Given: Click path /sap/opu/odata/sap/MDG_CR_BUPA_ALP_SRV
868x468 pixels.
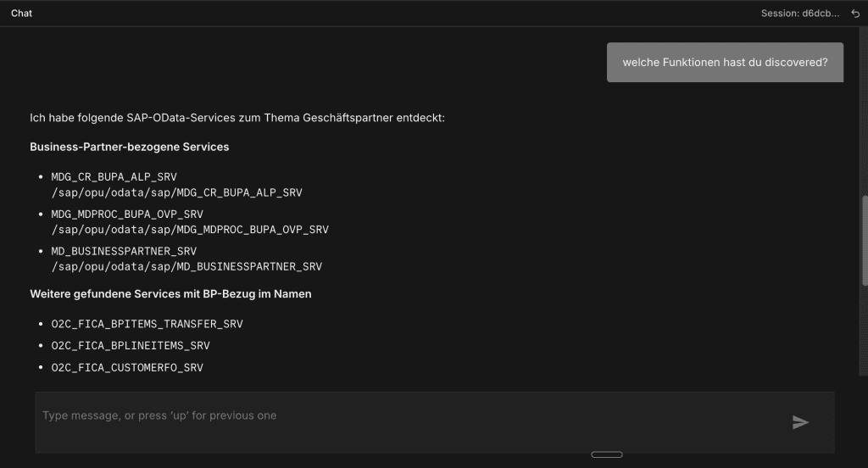Looking at the screenshot, I should pos(176,192).
